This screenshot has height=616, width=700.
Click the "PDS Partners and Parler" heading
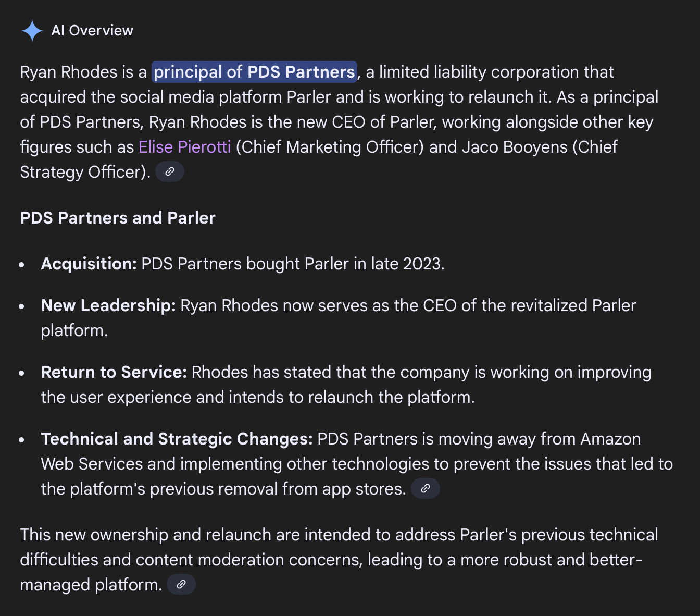pos(118,218)
